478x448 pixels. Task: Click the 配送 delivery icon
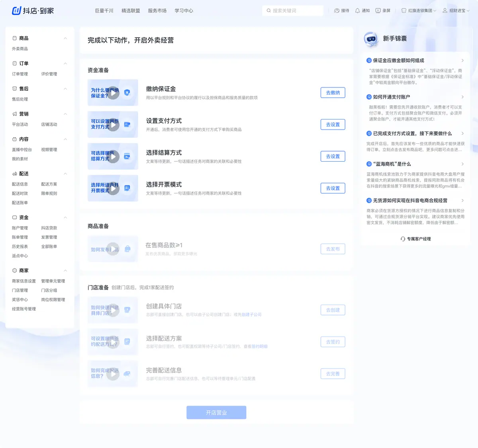tap(14, 174)
